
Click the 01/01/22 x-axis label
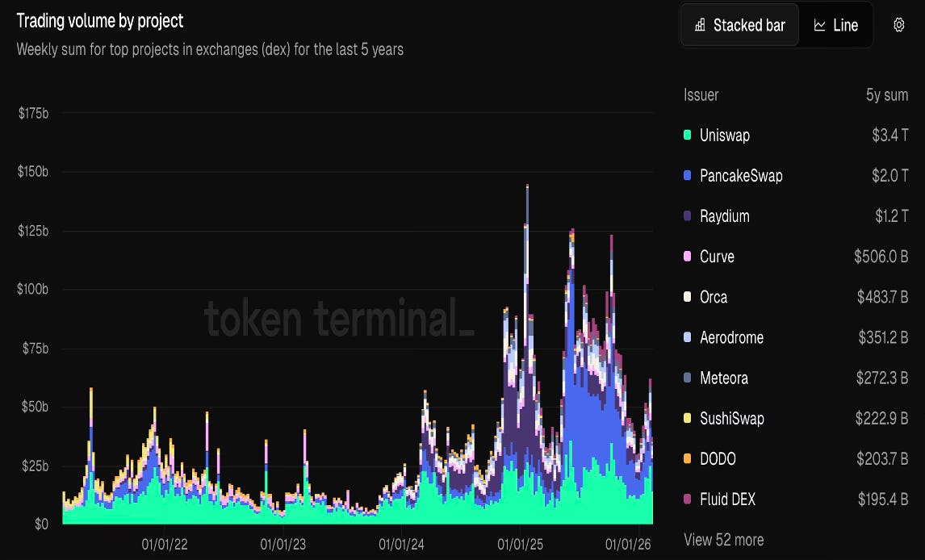165,544
